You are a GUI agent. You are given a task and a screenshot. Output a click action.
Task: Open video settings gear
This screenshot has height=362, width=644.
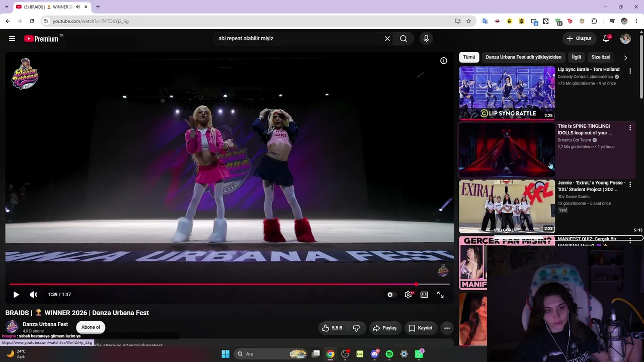pos(409,295)
